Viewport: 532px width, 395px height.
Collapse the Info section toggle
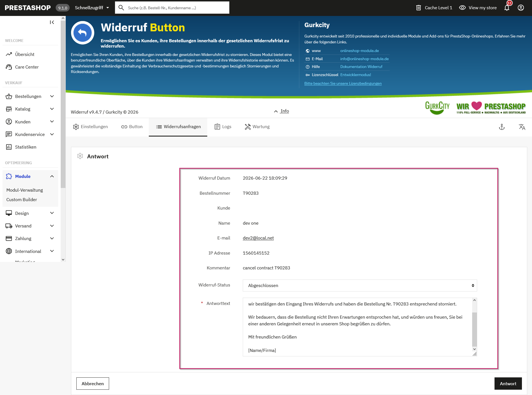[281, 111]
